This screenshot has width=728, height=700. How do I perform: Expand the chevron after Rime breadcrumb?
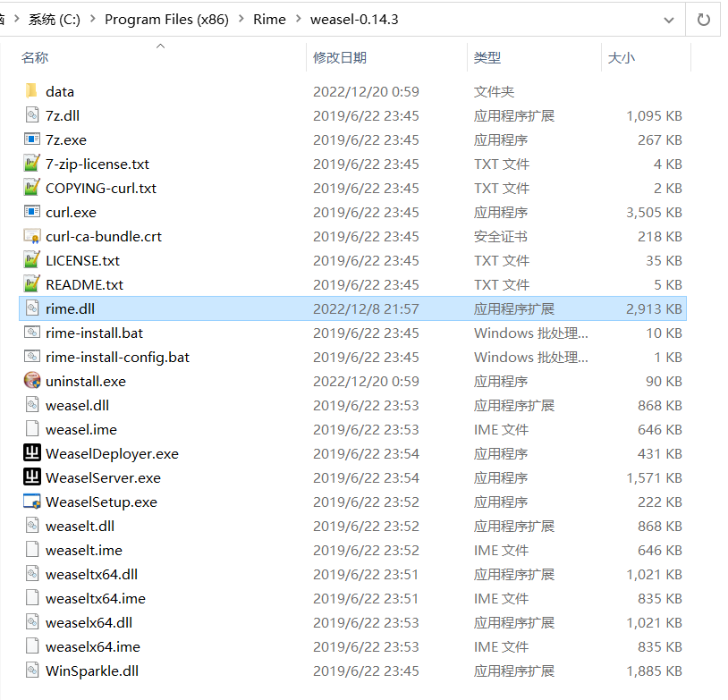click(x=298, y=19)
